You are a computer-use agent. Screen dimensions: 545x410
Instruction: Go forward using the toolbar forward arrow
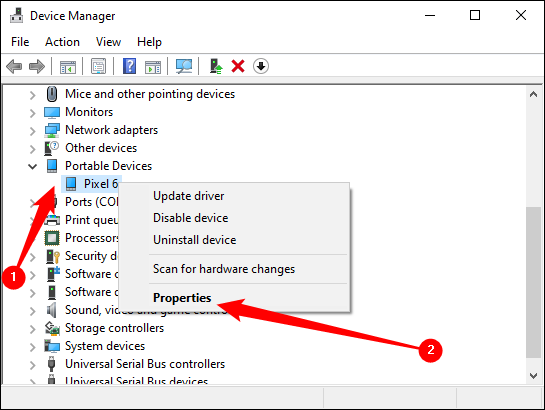coord(37,66)
